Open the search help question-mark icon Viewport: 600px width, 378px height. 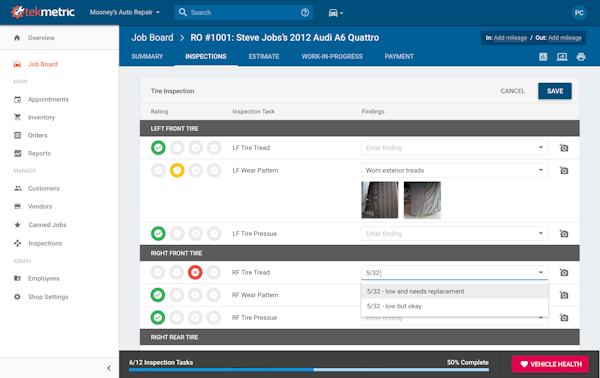tap(305, 13)
